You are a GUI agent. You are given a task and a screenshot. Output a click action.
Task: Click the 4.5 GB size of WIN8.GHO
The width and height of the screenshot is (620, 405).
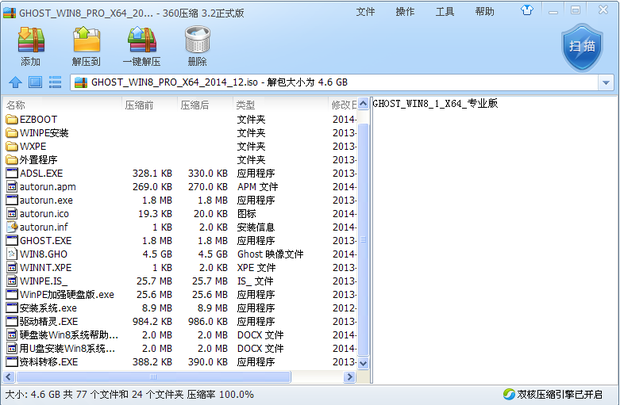tap(157, 254)
